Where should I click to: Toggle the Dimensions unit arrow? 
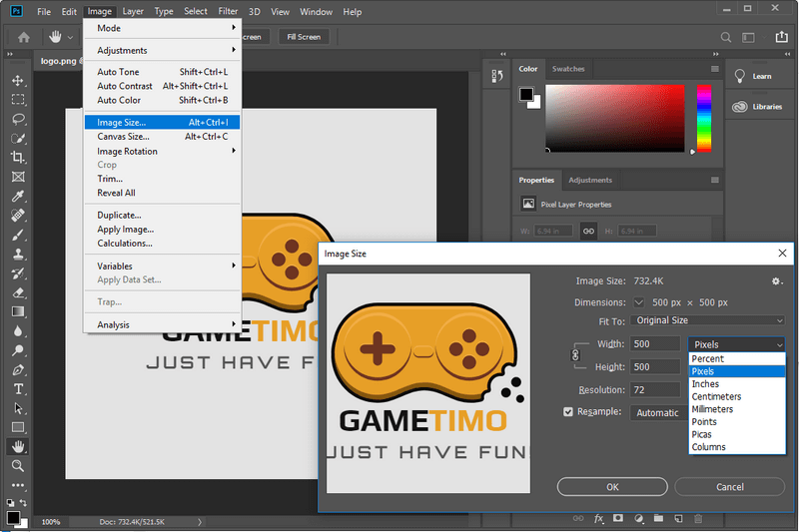coord(638,302)
